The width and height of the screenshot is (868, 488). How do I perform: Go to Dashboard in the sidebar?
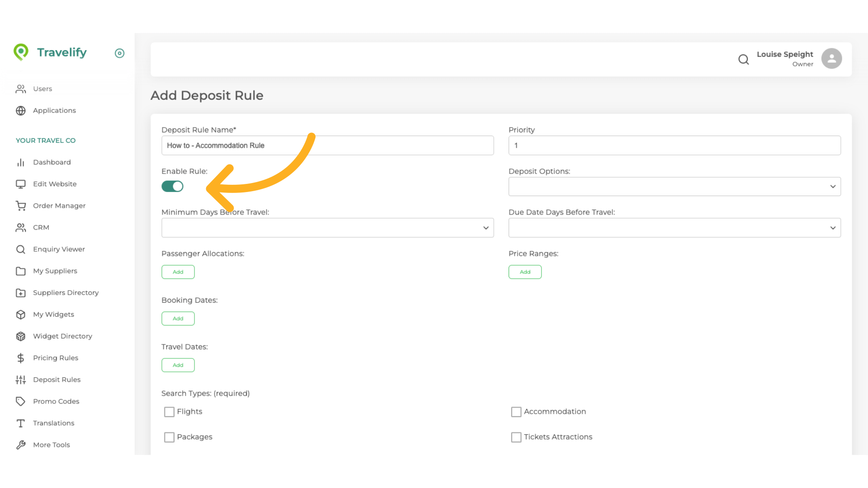coord(52,162)
